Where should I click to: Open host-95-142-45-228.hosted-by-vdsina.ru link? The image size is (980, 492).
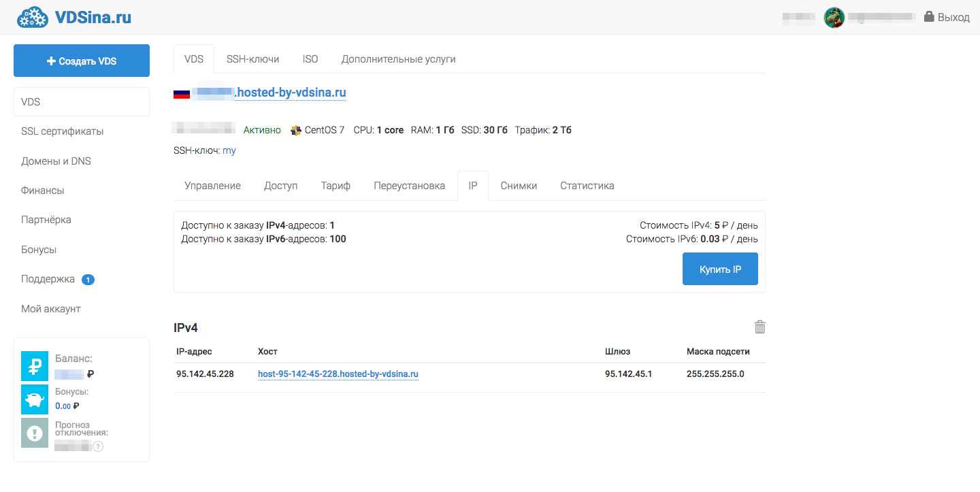point(338,374)
